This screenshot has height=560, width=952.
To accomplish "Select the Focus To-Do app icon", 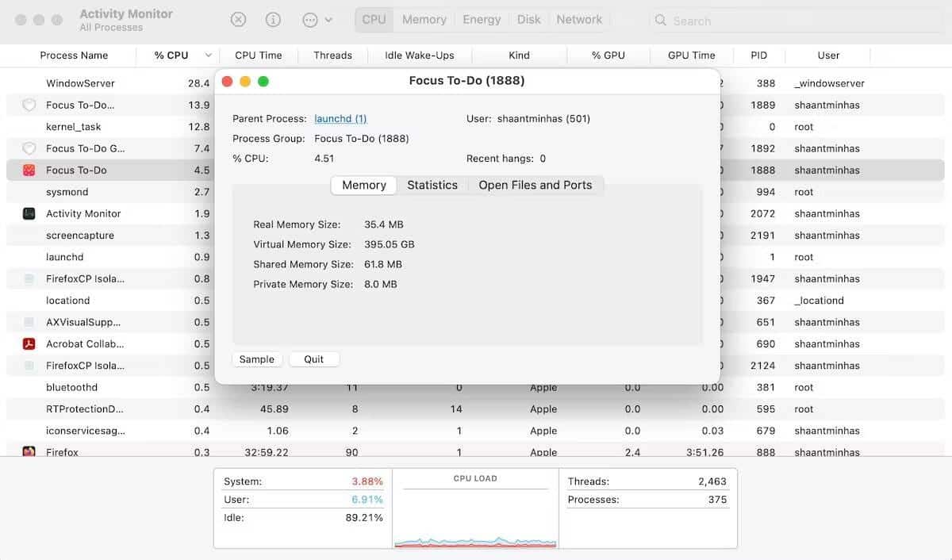I will click(29, 170).
